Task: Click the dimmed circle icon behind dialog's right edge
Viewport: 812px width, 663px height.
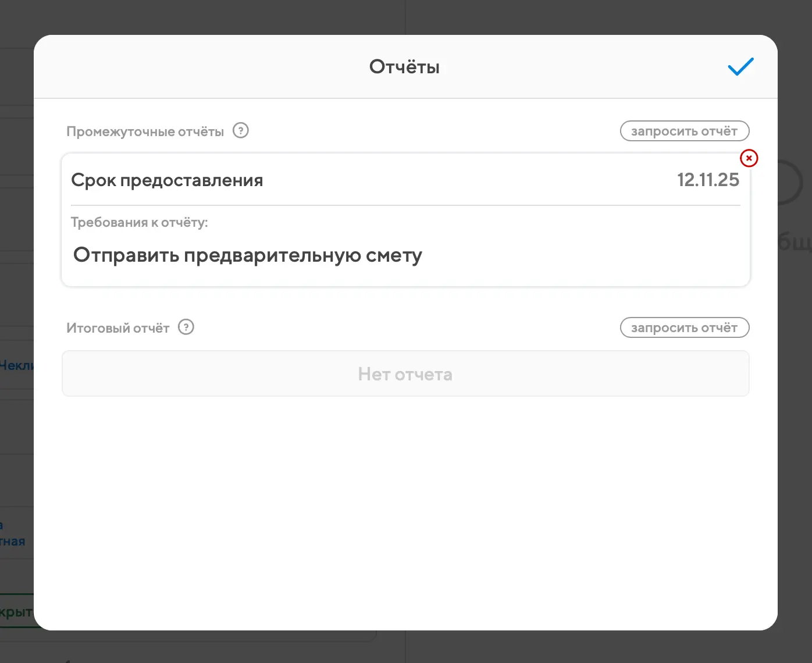Action: [x=791, y=182]
